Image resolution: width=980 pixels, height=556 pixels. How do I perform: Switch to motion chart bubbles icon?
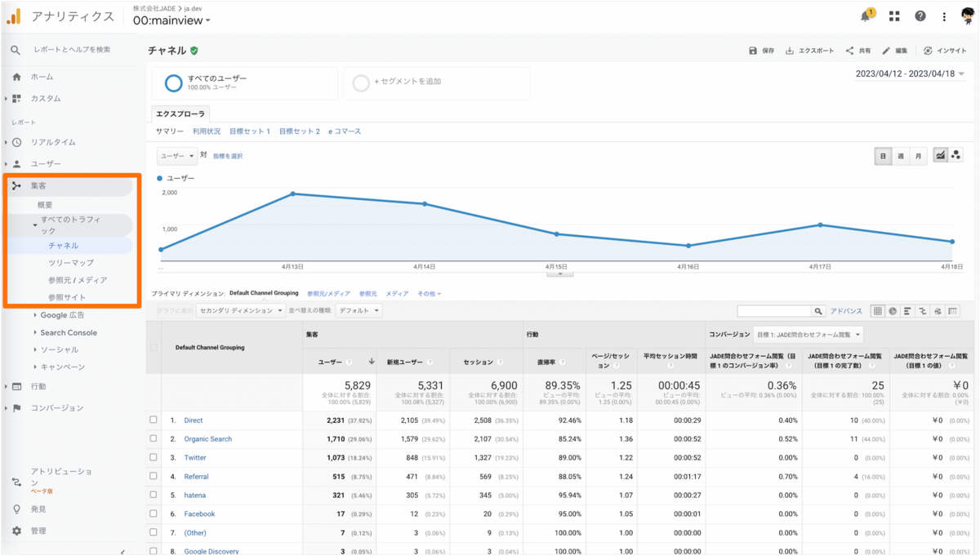[x=955, y=155]
